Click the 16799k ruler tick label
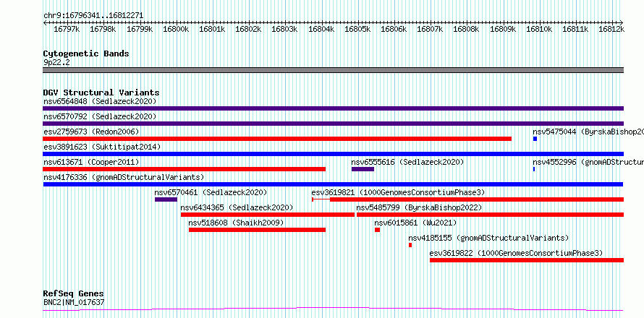 point(140,30)
